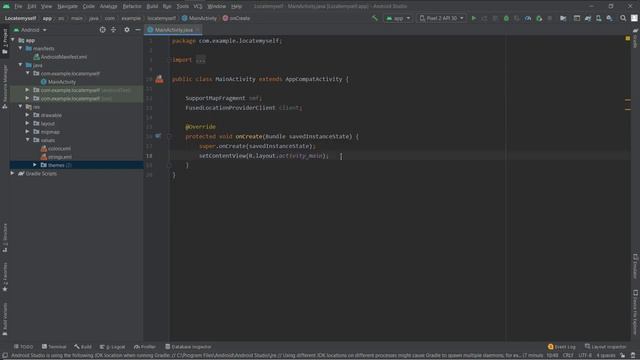Open the Logcat tool window
Image resolution: width=640 pixels, height=360 pixels.
pos(113,347)
